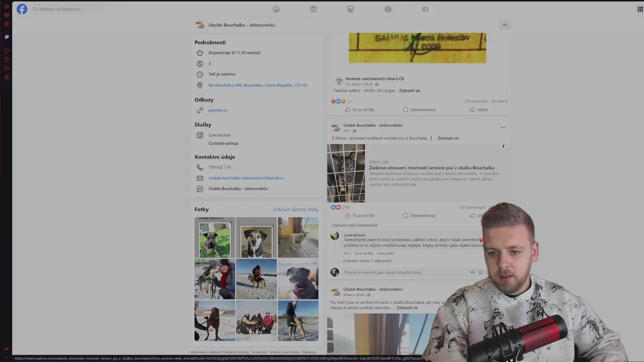Click Twitch icon in browser sidebar

point(7,37)
